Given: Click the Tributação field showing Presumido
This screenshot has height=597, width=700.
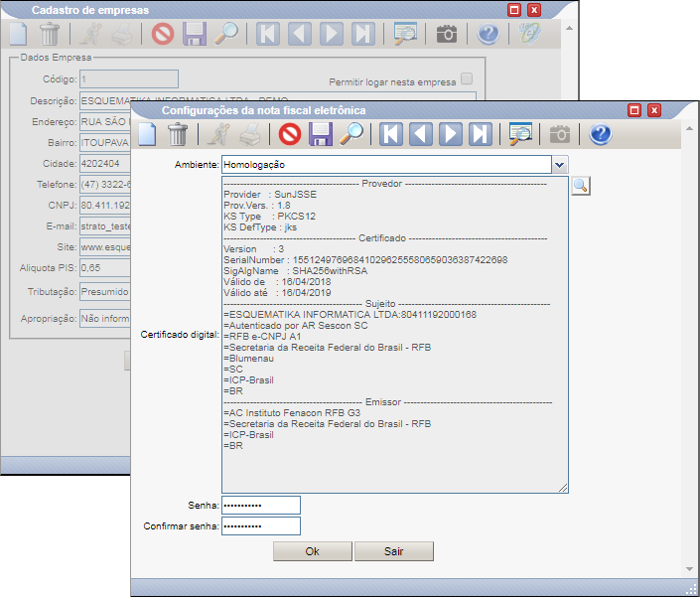Looking at the screenshot, I should pyautogui.click(x=105, y=292).
